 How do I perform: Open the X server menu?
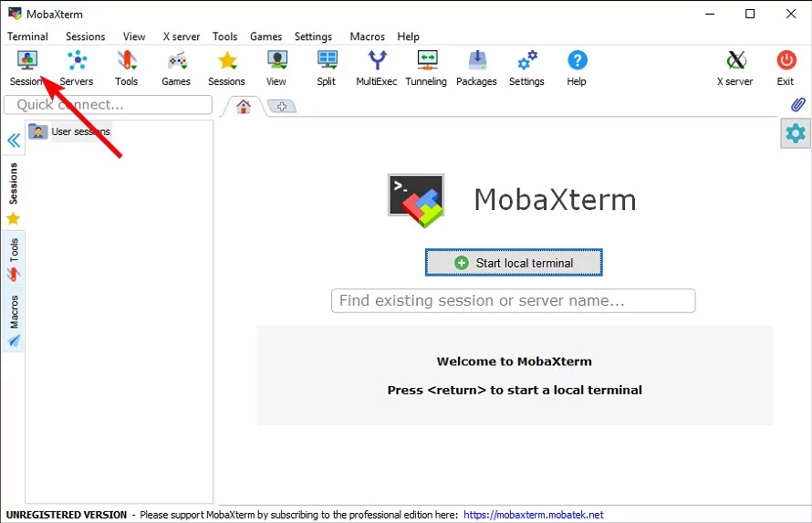[182, 37]
